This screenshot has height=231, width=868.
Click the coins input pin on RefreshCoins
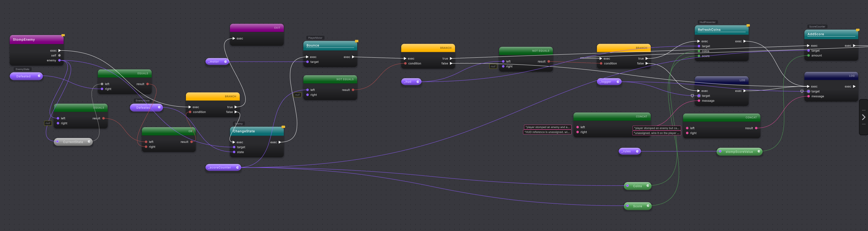tap(699, 51)
